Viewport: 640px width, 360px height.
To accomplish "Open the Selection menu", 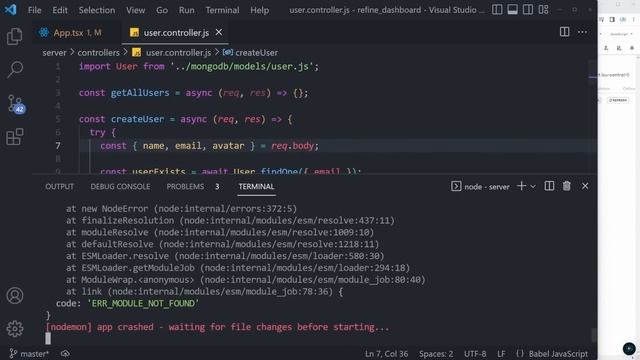I will pos(97,10).
